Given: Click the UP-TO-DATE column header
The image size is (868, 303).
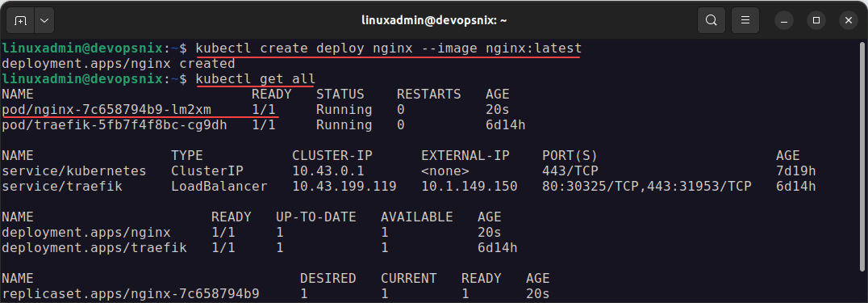Looking at the screenshot, I should coord(316,217).
